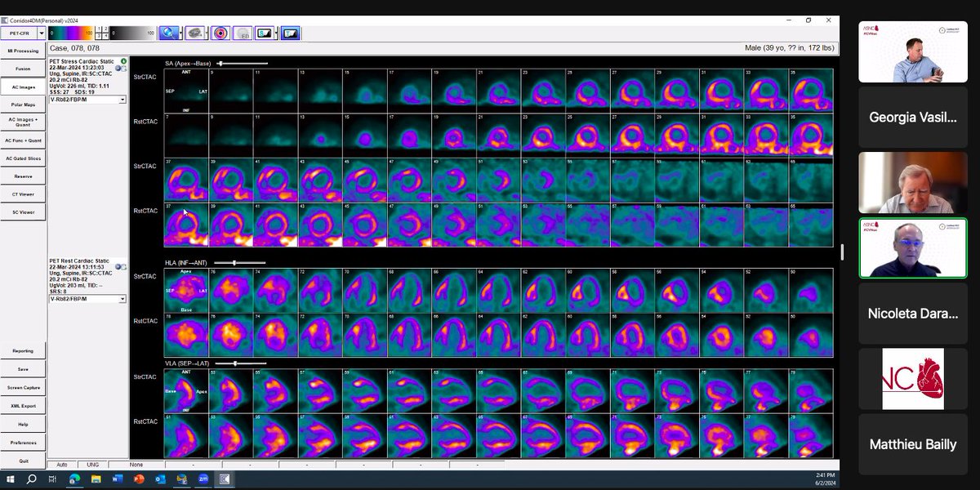Expand the S display icon dropdown arrow
The image size is (980, 490).
[277, 33]
